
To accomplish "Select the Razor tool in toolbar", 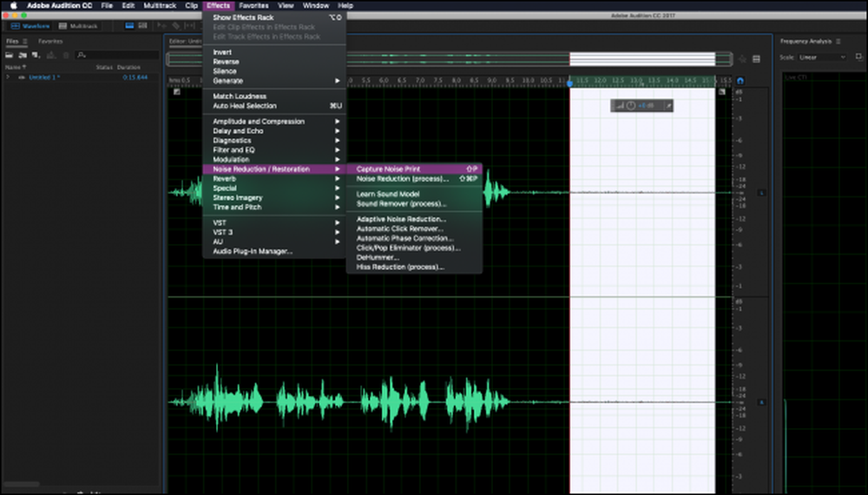I will point(175,25).
